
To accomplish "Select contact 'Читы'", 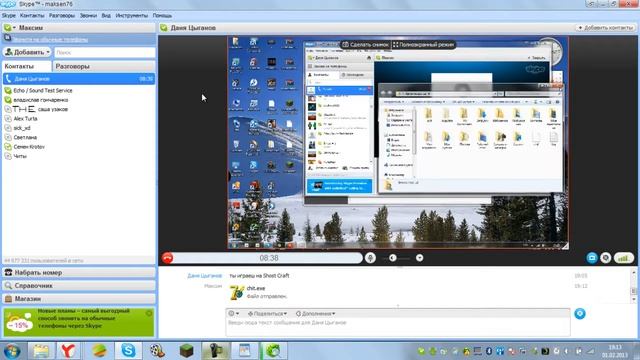I will pyautogui.click(x=20, y=156).
